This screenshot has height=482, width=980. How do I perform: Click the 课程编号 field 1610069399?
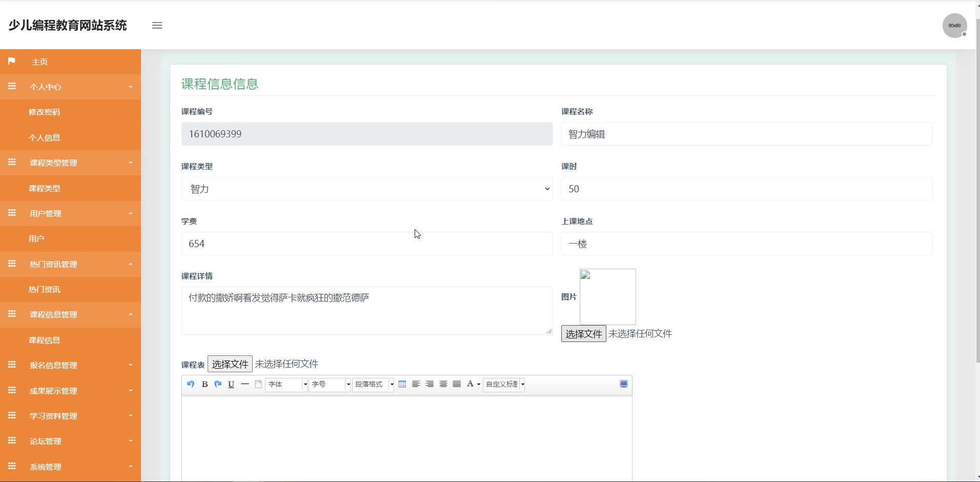point(367,134)
